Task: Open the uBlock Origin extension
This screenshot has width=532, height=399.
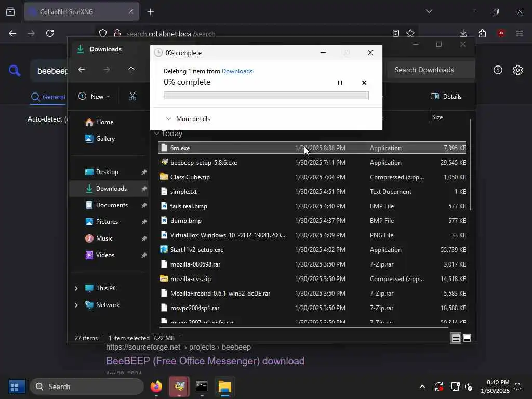Action: click(501, 33)
